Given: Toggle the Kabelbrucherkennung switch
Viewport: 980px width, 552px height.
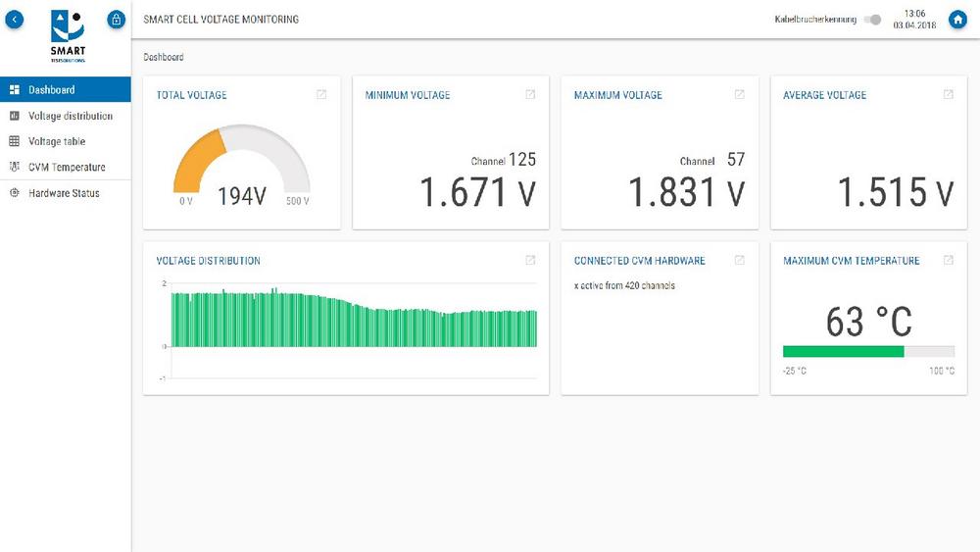Looking at the screenshot, I should pos(872,20).
